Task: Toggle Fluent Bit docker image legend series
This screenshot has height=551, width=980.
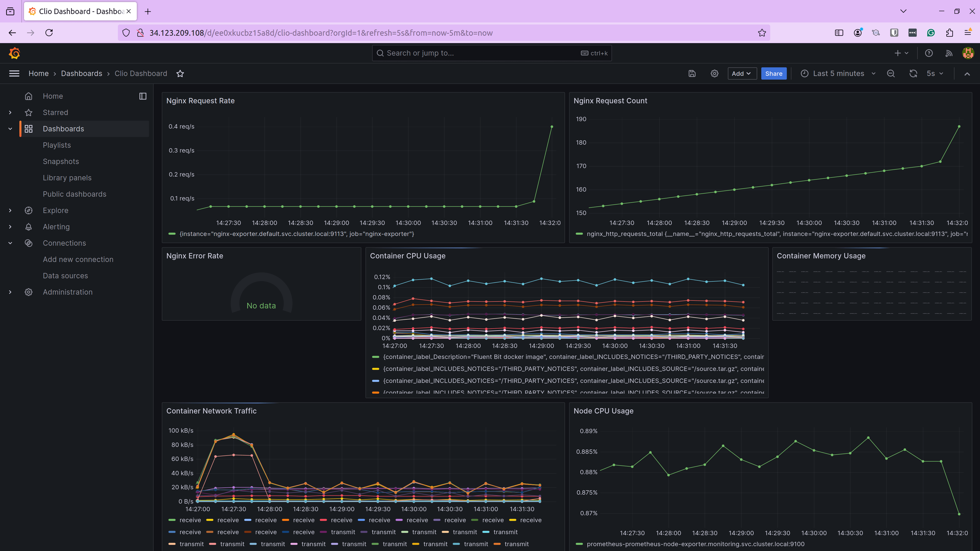Action: tap(573, 357)
